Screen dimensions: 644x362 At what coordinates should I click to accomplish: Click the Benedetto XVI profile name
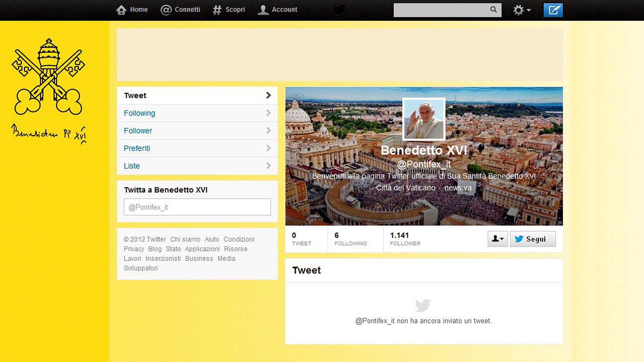pyautogui.click(x=424, y=150)
